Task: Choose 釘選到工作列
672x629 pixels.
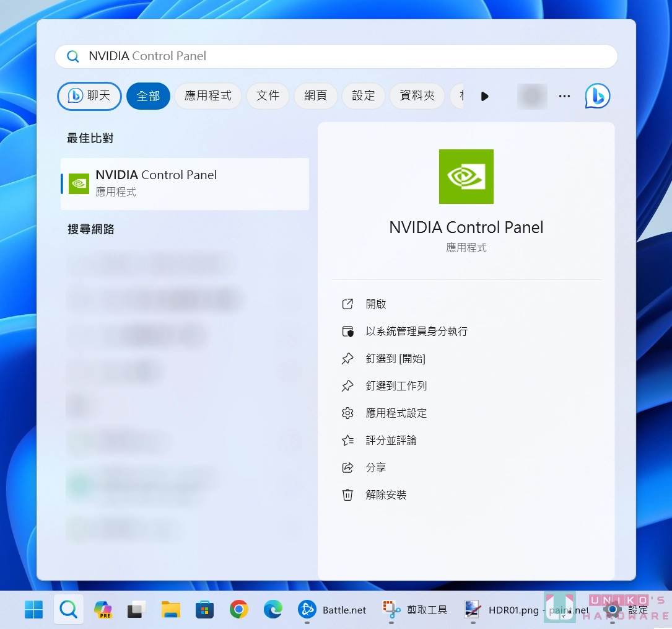Action: pyautogui.click(x=396, y=386)
